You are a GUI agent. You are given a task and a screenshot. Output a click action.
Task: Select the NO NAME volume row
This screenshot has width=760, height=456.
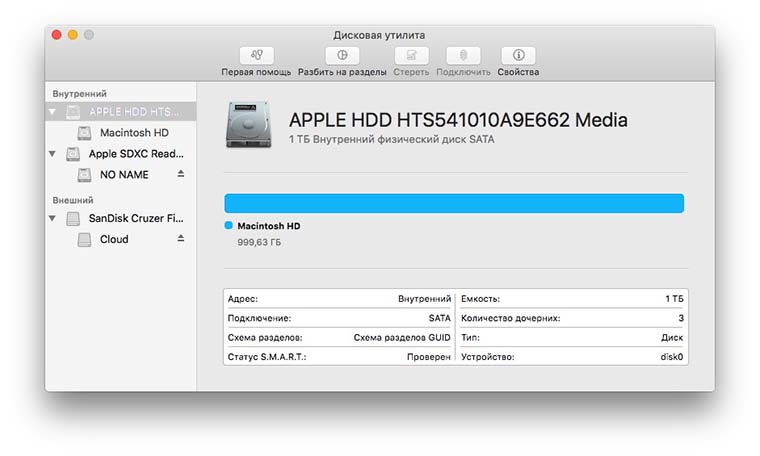[x=121, y=175]
